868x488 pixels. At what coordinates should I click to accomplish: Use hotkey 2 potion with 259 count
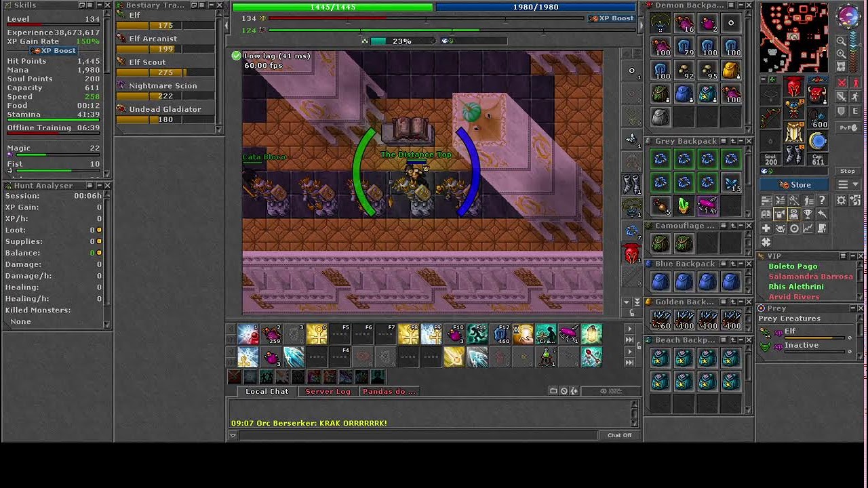[271, 333]
